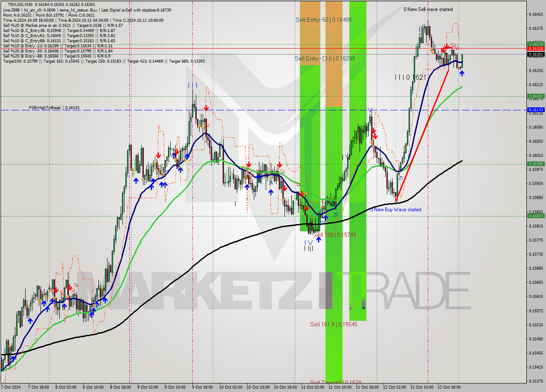Screen dimensions: 546x392
Task: Click the '9 Oct 10:00' time label
Action: coord(175,387)
